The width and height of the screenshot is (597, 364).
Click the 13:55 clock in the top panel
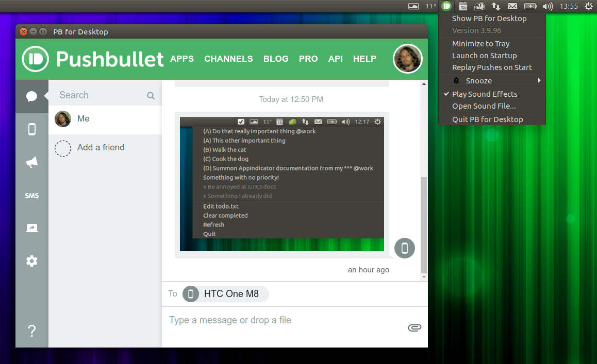point(569,6)
